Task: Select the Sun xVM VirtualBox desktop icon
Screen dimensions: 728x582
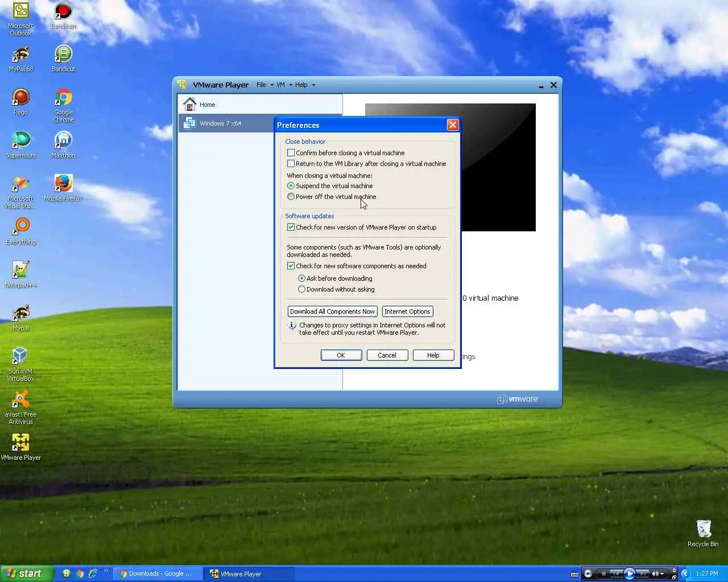Action: (20, 364)
